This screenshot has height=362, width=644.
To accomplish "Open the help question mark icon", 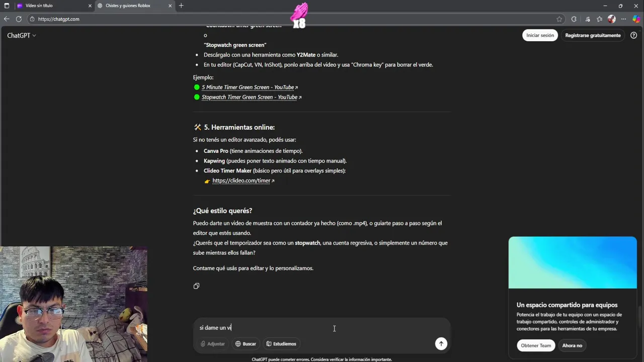I will [x=634, y=35].
